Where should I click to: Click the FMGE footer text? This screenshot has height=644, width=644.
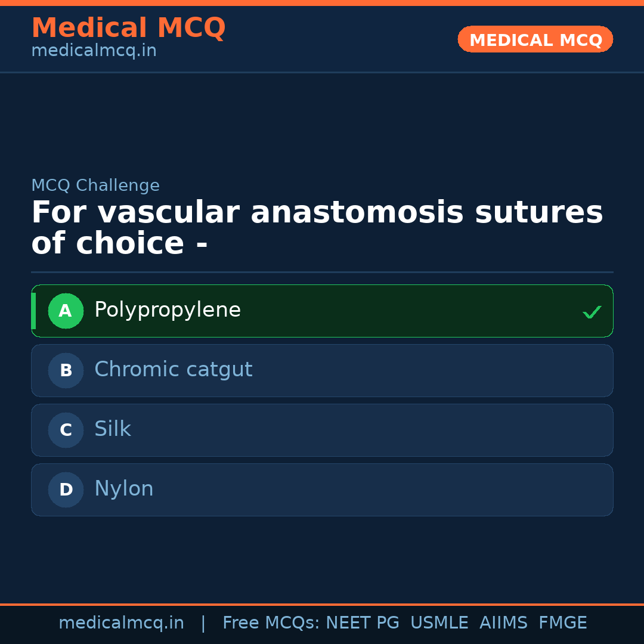pos(563,623)
